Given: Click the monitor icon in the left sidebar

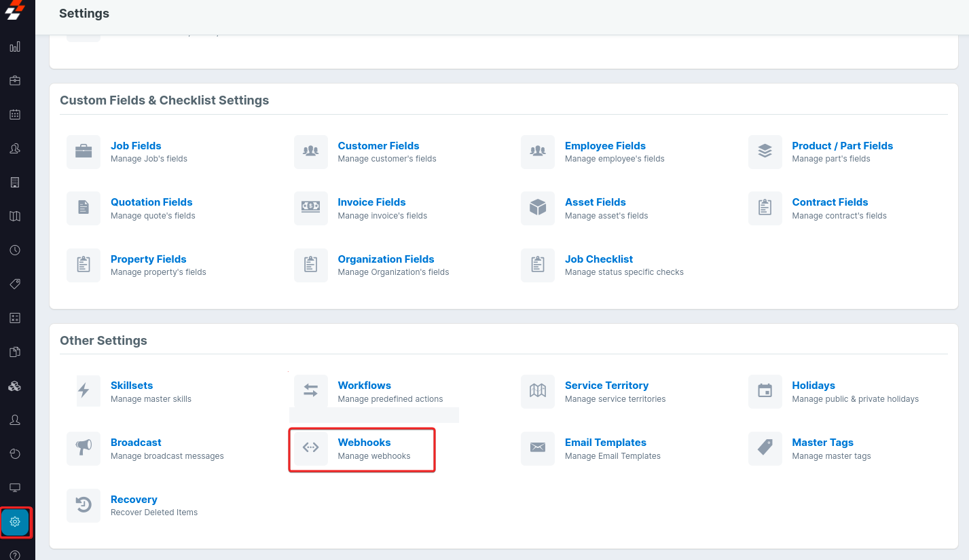Looking at the screenshot, I should tap(15, 487).
